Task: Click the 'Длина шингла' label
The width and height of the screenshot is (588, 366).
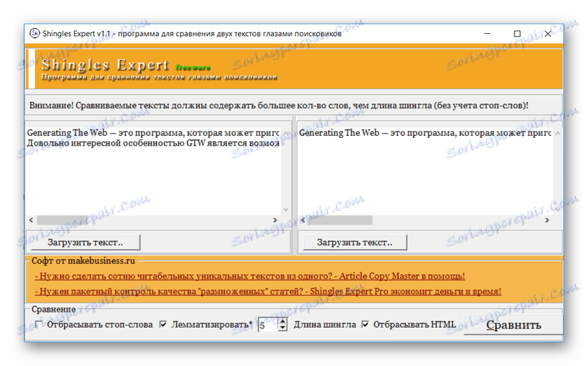Action: (325, 325)
